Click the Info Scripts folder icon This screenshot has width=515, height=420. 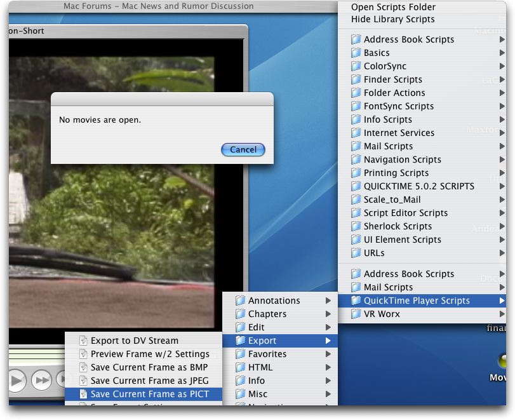pyautogui.click(x=356, y=119)
